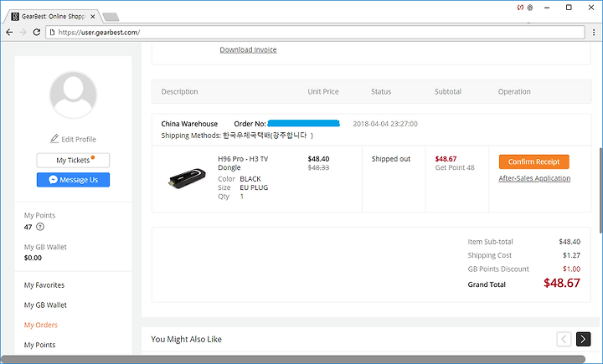Click the browser forward arrow
603x364 pixels.
coord(23,33)
